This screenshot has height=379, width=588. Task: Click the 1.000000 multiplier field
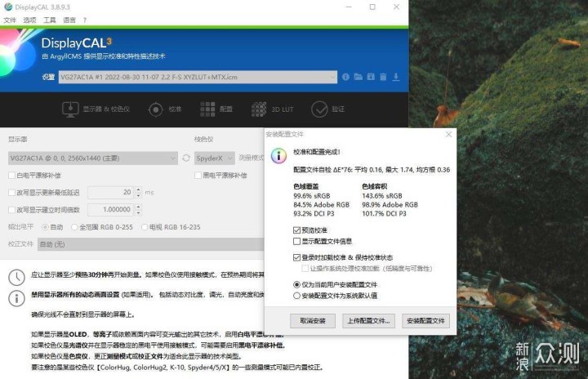point(111,209)
